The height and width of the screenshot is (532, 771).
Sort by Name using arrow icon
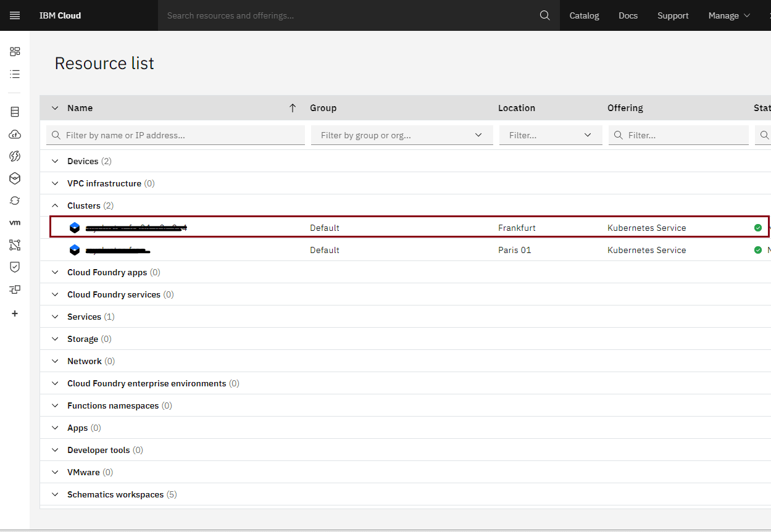pos(293,108)
